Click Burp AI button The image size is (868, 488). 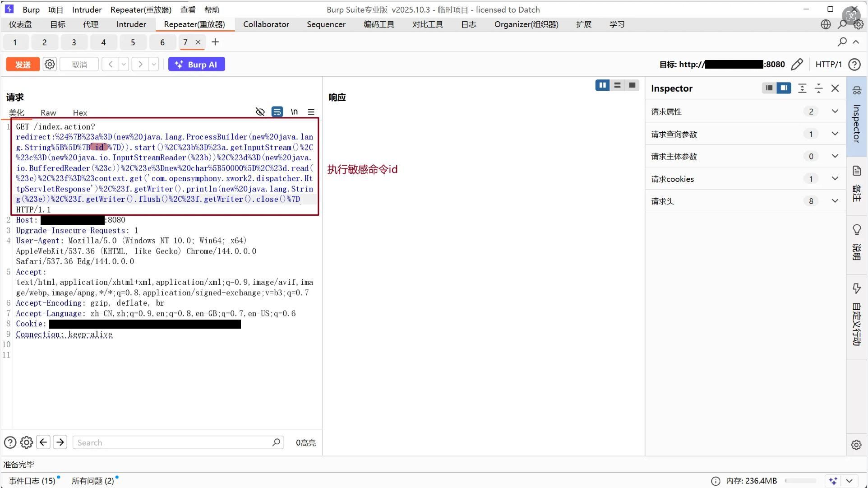196,65
